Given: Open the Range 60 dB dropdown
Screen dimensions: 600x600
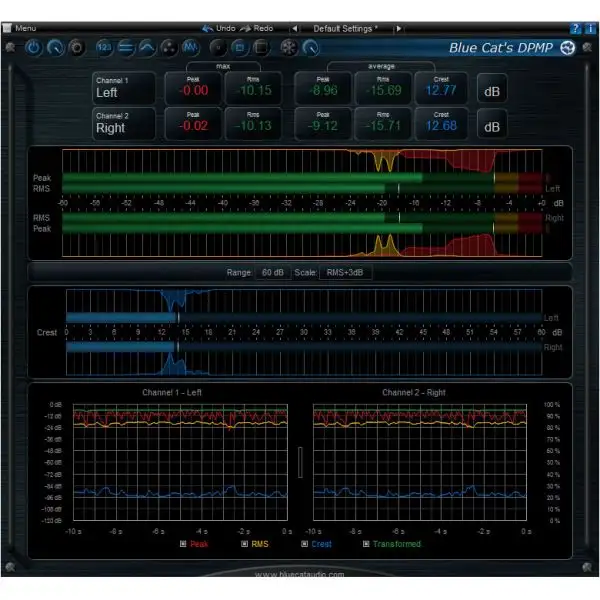Looking at the screenshot, I should 270,272.
